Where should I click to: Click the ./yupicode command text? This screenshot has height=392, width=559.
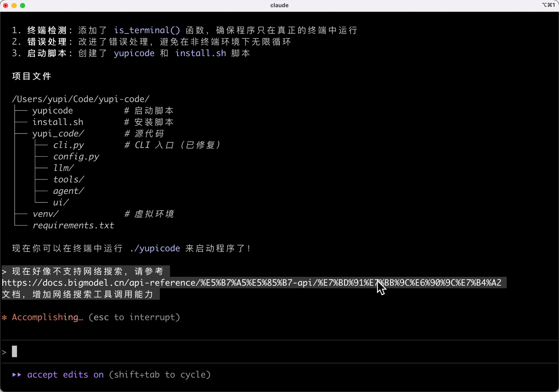point(155,248)
